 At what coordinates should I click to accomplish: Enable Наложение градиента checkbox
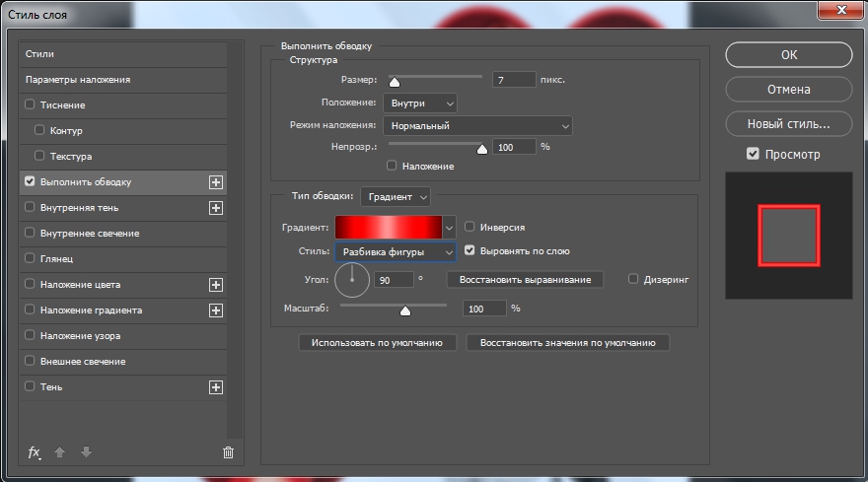click(30, 310)
